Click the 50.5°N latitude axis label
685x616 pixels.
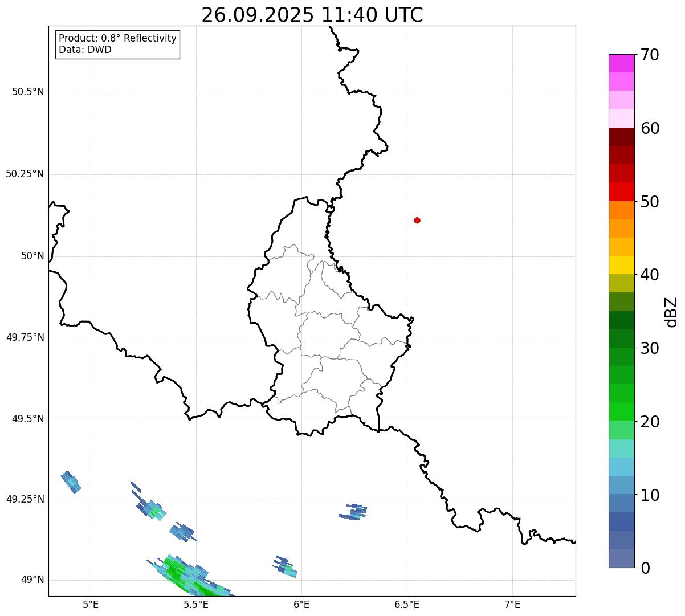click(x=28, y=92)
